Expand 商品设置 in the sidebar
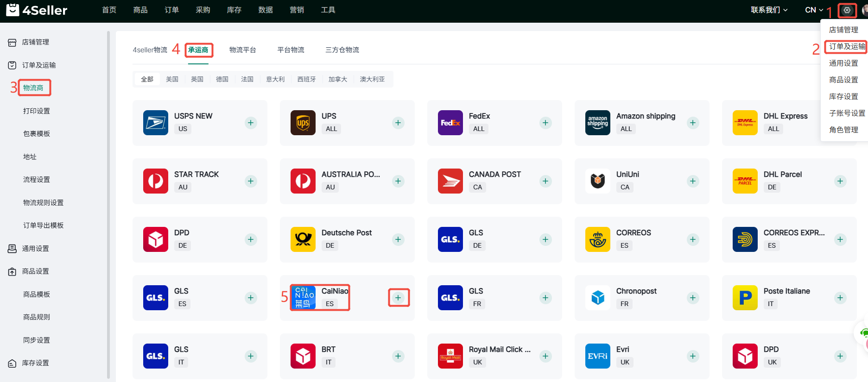868x382 pixels. [x=35, y=271]
